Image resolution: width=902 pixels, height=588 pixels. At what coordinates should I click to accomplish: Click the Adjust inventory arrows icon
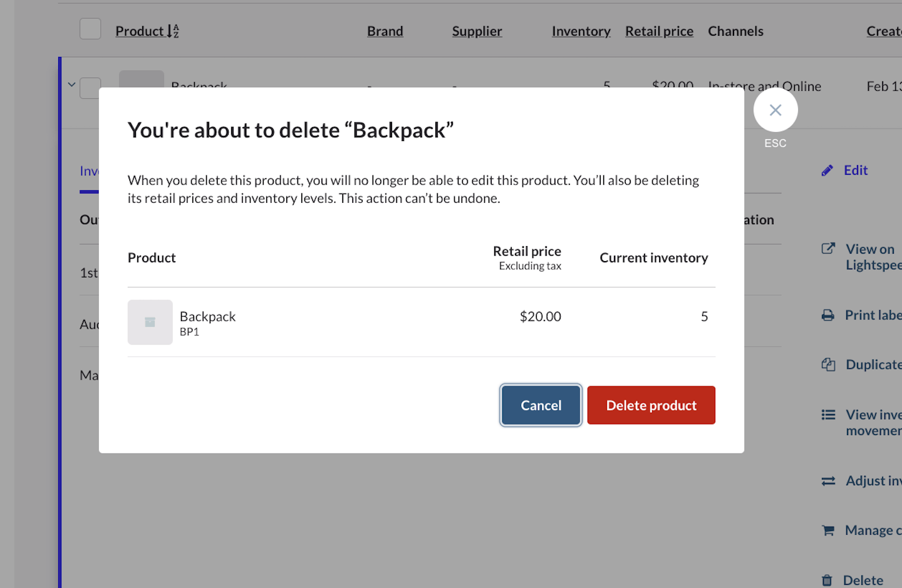[828, 481]
